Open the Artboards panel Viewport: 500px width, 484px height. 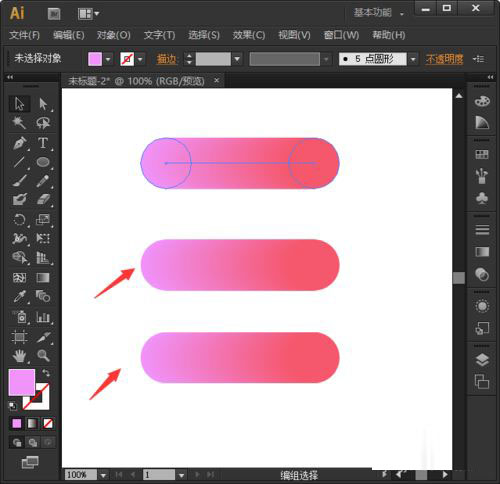click(482, 382)
